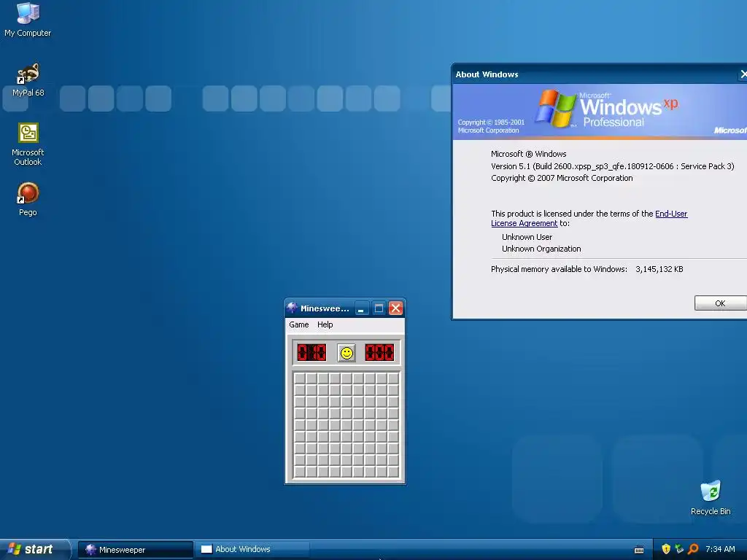Click the Version 5.1 build text
The image size is (747, 560).
click(x=612, y=166)
